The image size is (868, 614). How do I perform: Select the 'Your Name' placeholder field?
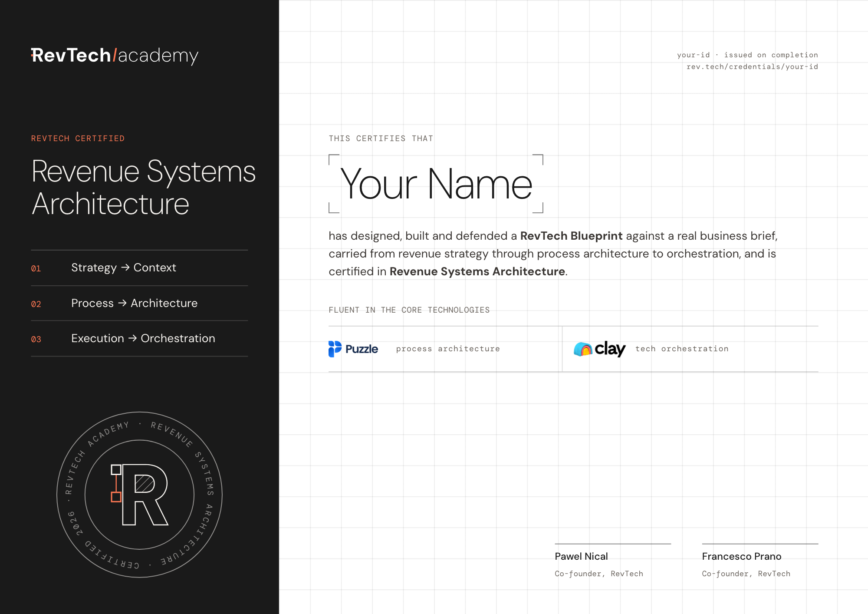click(x=436, y=184)
